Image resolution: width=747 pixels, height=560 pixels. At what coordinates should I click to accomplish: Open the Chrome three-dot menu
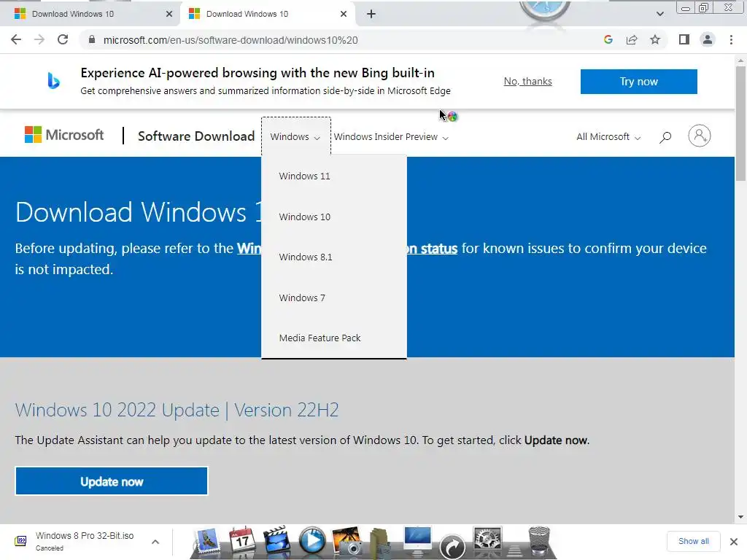(x=731, y=39)
